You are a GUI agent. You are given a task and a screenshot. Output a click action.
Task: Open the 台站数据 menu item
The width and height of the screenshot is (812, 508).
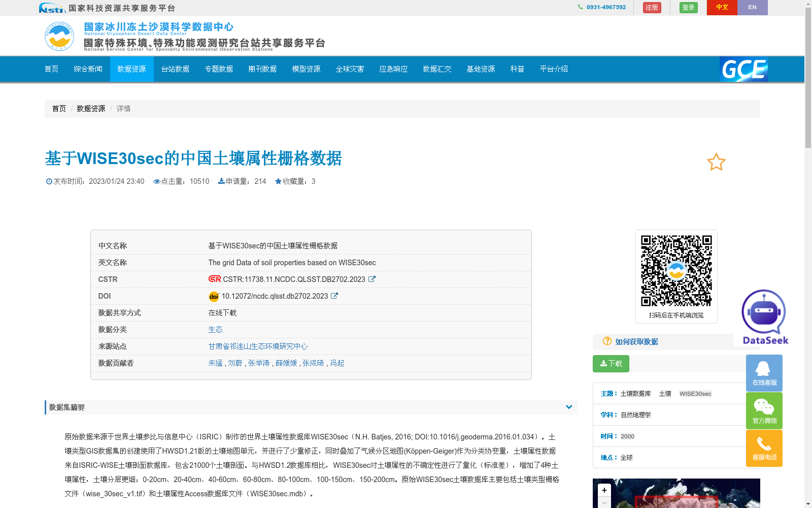click(176, 69)
